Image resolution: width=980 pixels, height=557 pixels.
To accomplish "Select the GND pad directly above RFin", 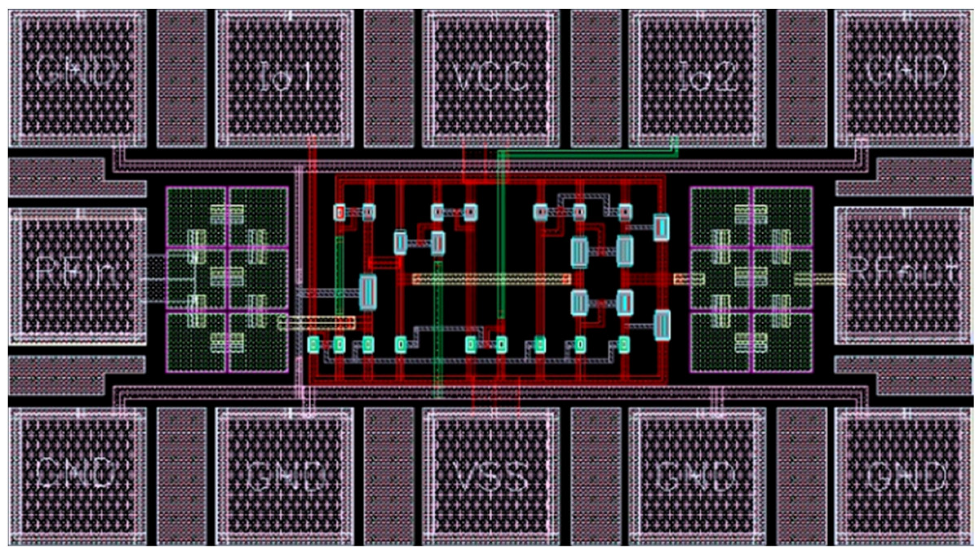I will (x=78, y=78).
